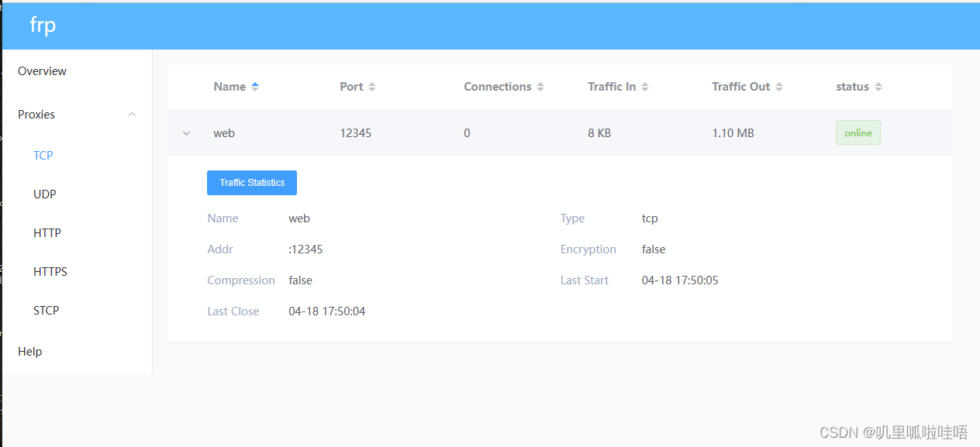Click Last Start value 04-18 17:50:05
Screen dimensions: 980x447
coord(680,280)
